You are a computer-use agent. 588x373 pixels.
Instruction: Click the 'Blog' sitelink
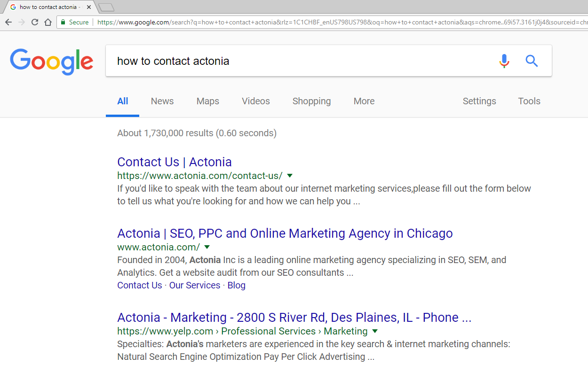tap(237, 285)
